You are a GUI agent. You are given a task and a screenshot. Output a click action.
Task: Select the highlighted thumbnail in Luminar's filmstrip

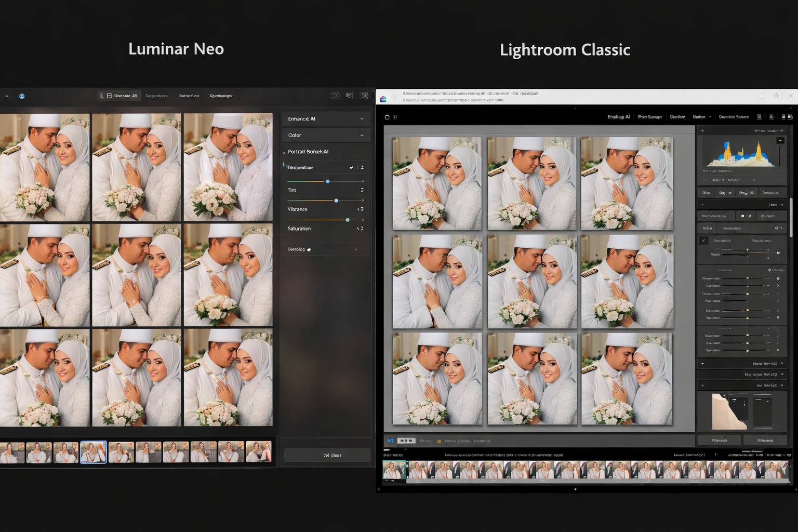tap(94, 452)
